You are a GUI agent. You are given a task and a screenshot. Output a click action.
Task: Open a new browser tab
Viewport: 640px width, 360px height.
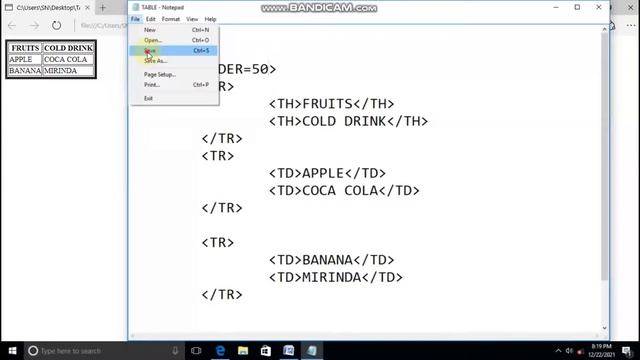(103, 7)
